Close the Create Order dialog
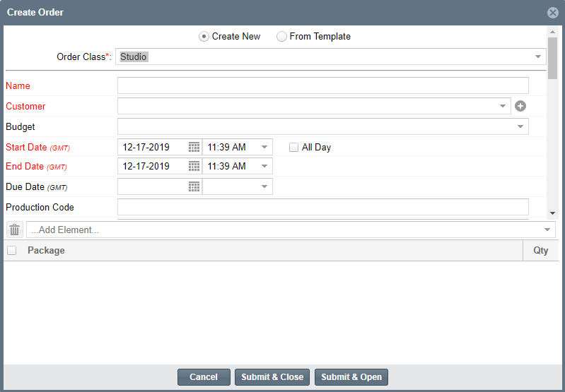 point(553,13)
